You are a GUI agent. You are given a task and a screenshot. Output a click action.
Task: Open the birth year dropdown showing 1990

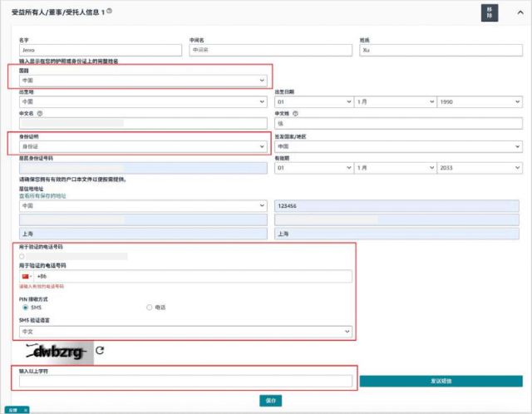pyautogui.click(x=478, y=101)
